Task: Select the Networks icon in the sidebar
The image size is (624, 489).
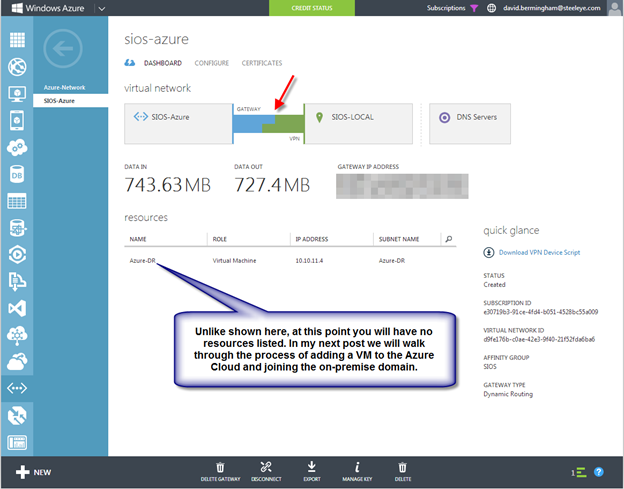Action: tap(16, 388)
